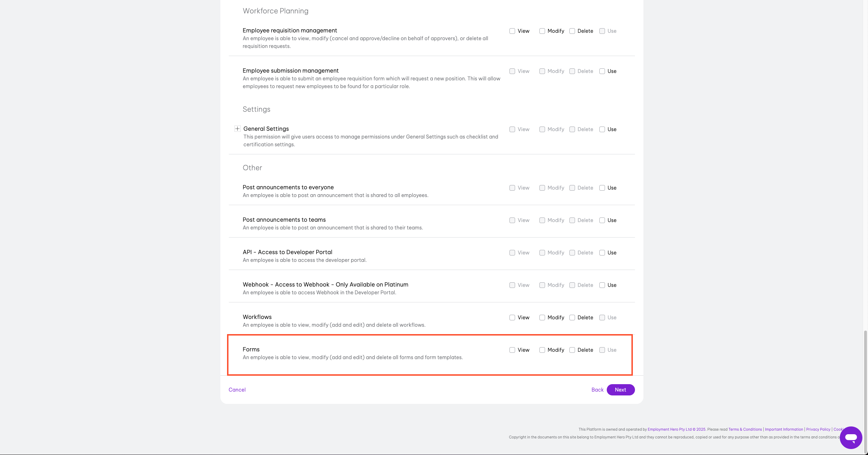Open the chat support bubble icon
The width and height of the screenshot is (868, 455).
click(850, 437)
